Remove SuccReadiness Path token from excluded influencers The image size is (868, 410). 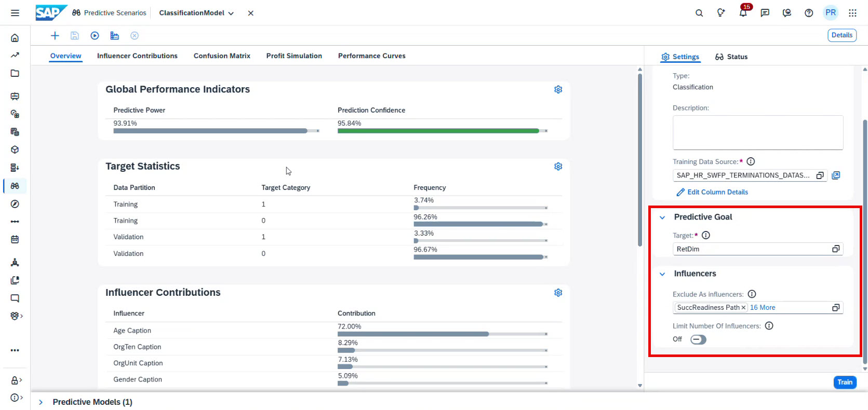tap(743, 308)
